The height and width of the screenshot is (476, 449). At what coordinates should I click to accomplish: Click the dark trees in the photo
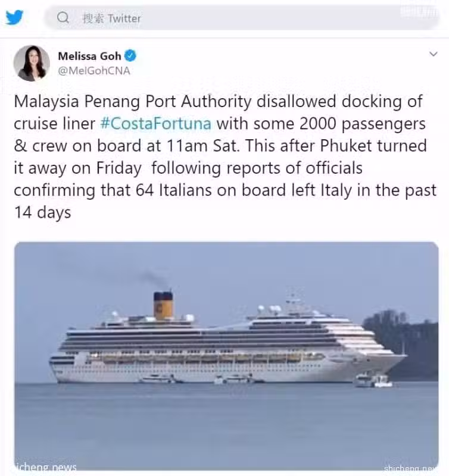pyautogui.click(x=401, y=345)
